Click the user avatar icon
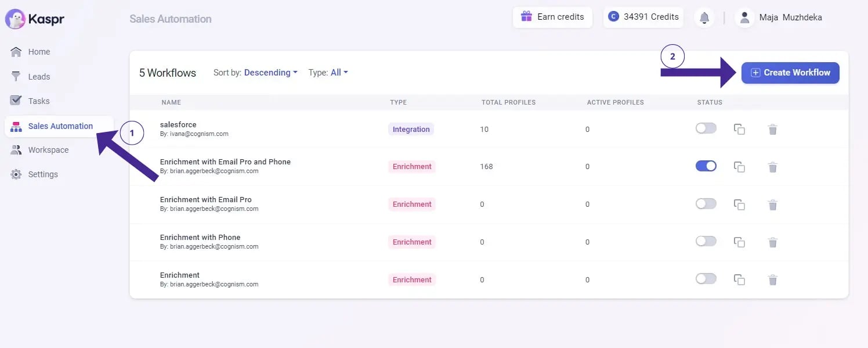Image resolution: width=868 pixels, height=348 pixels. click(x=744, y=17)
